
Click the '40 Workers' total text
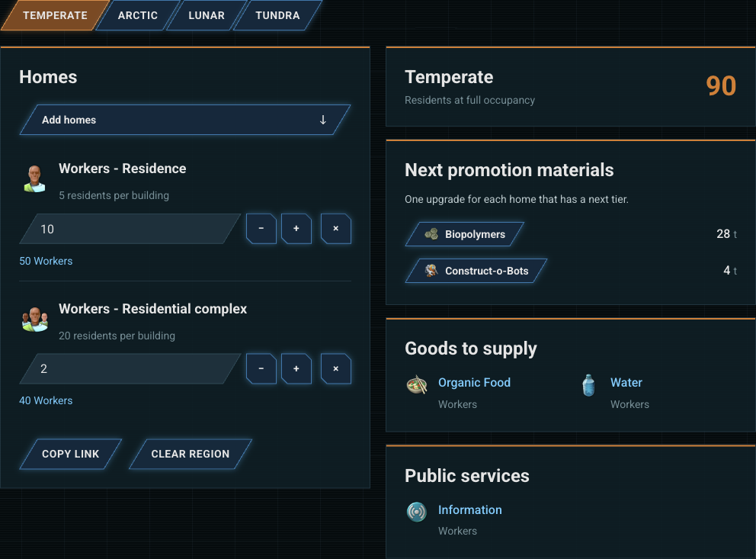coord(46,401)
